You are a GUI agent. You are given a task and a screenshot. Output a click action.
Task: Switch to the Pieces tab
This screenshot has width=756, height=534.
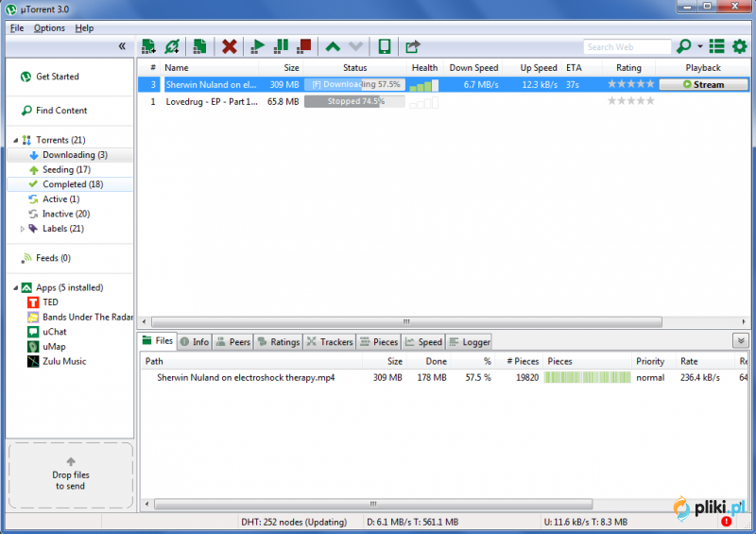pos(379,342)
